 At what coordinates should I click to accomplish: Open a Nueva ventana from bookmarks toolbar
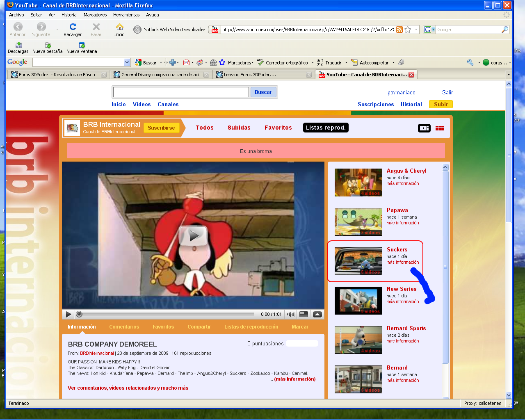point(82,48)
